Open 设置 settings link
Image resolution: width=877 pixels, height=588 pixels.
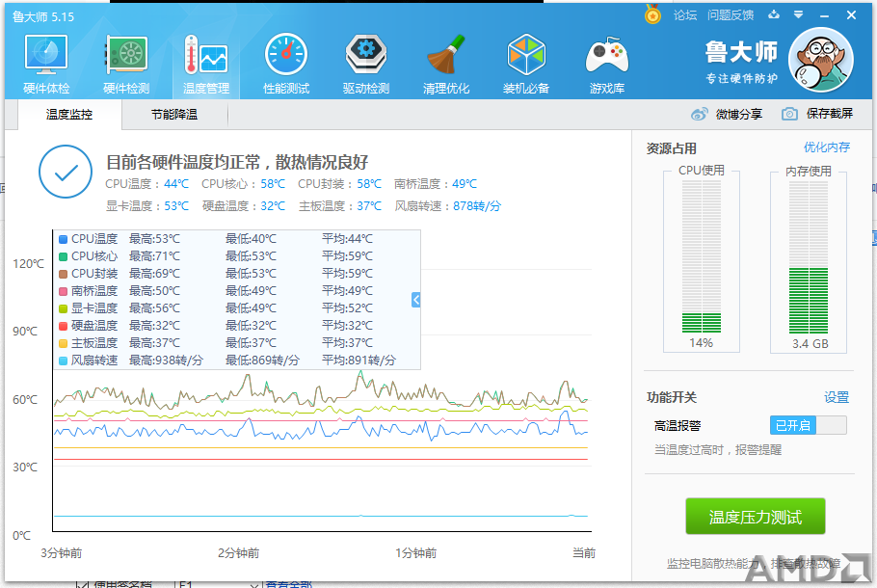pos(837,397)
